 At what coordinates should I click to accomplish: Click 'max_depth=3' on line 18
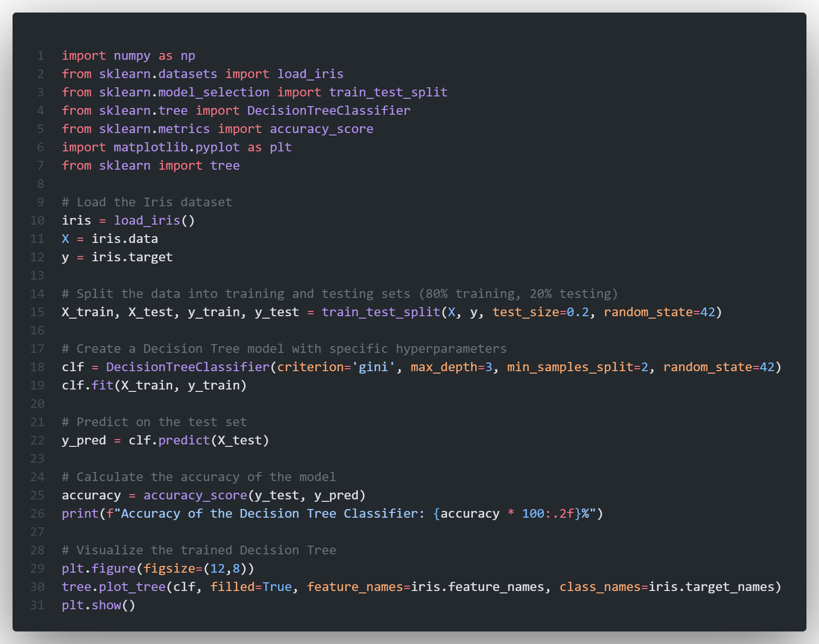451,367
